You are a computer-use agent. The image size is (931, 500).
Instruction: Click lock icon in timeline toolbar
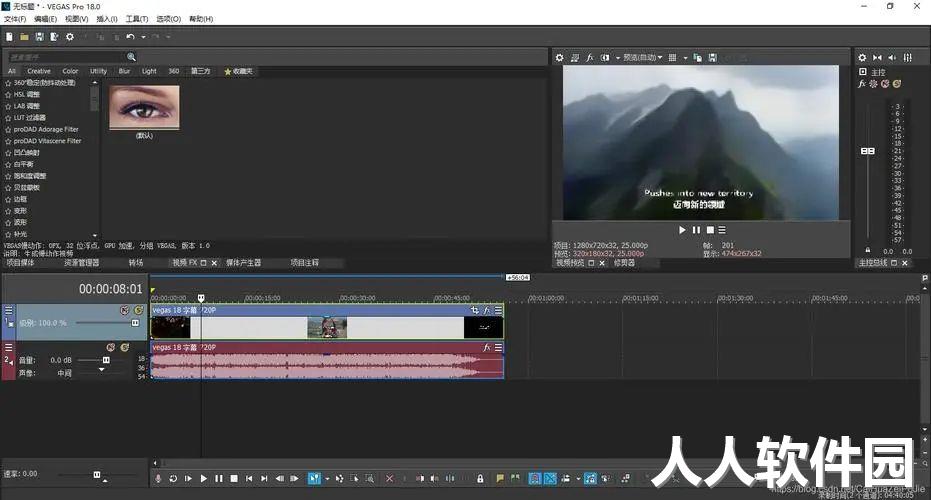coord(480,478)
